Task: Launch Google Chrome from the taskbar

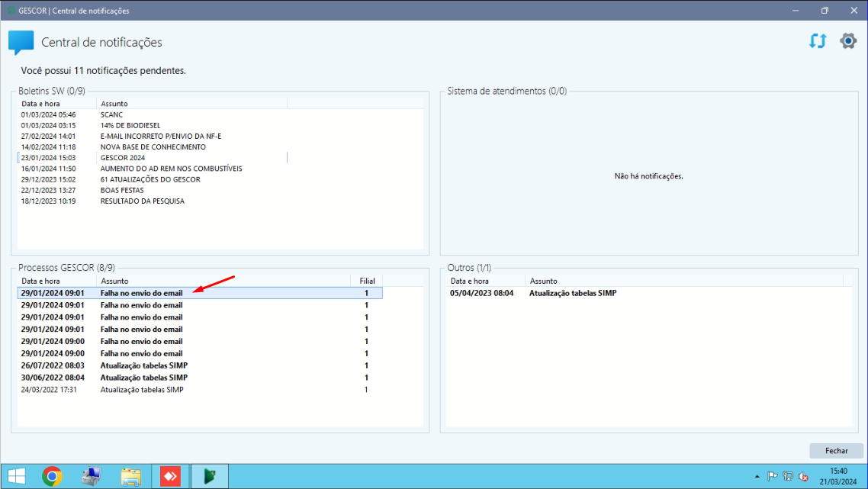Action: [x=52, y=476]
